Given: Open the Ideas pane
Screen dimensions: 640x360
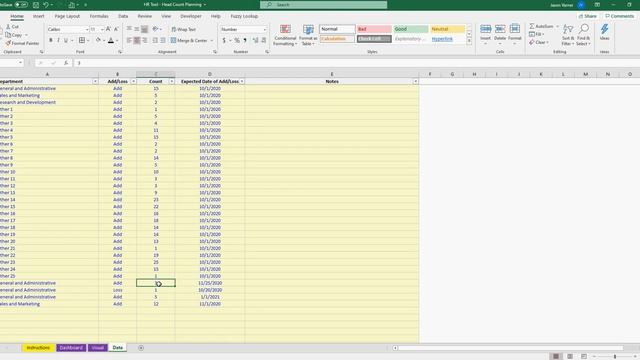Looking at the screenshot, I should tap(604, 32).
